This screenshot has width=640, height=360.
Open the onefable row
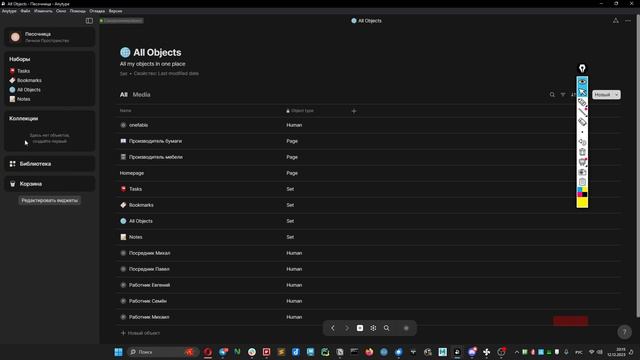[x=369, y=125]
